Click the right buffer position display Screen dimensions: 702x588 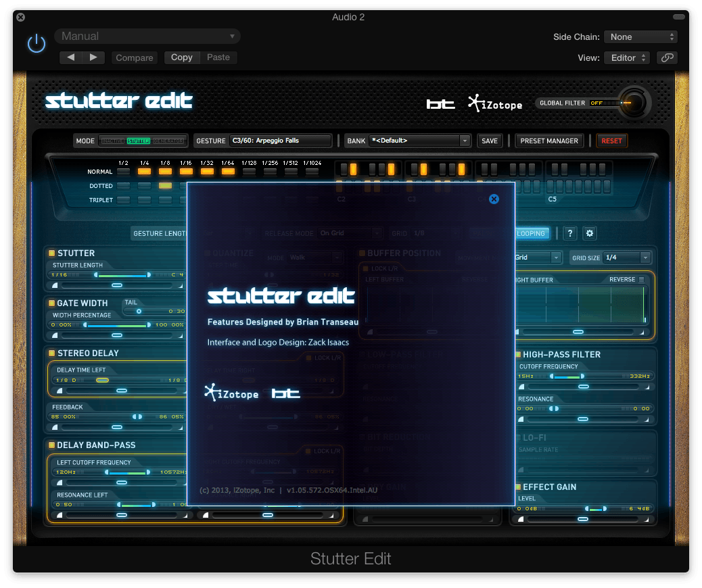coord(581,304)
